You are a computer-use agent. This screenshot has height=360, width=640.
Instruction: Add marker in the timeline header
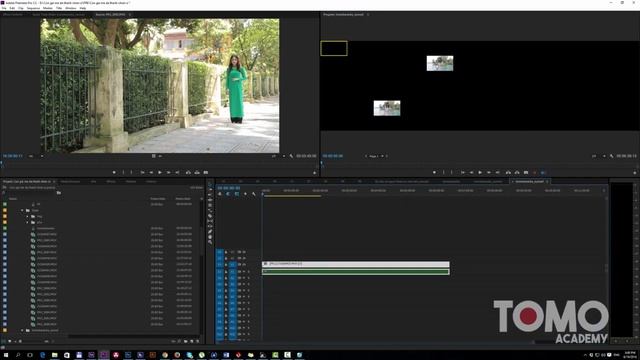pyautogui.click(x=245, y=194)
